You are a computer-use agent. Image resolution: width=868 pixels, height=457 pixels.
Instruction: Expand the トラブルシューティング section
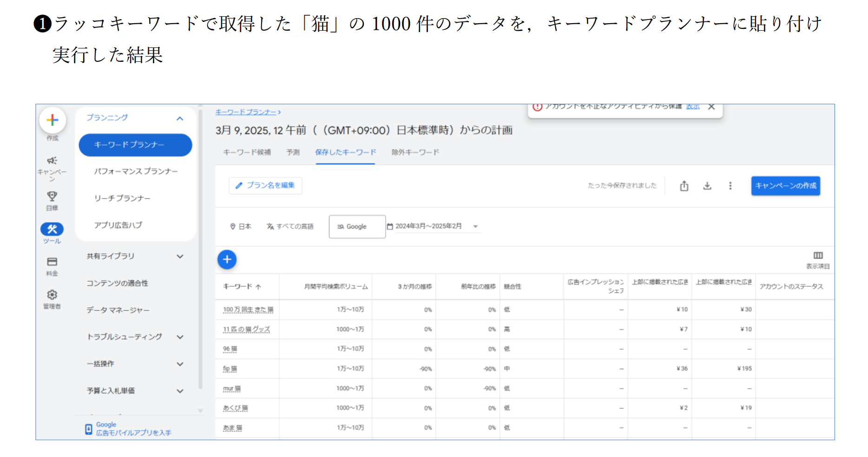click(x=180, y=337)
